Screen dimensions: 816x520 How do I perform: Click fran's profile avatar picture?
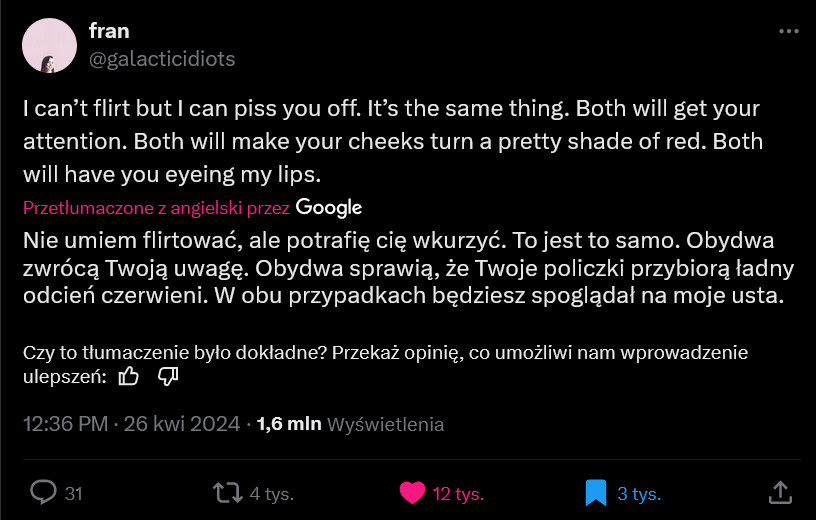[x=49, y=45]
